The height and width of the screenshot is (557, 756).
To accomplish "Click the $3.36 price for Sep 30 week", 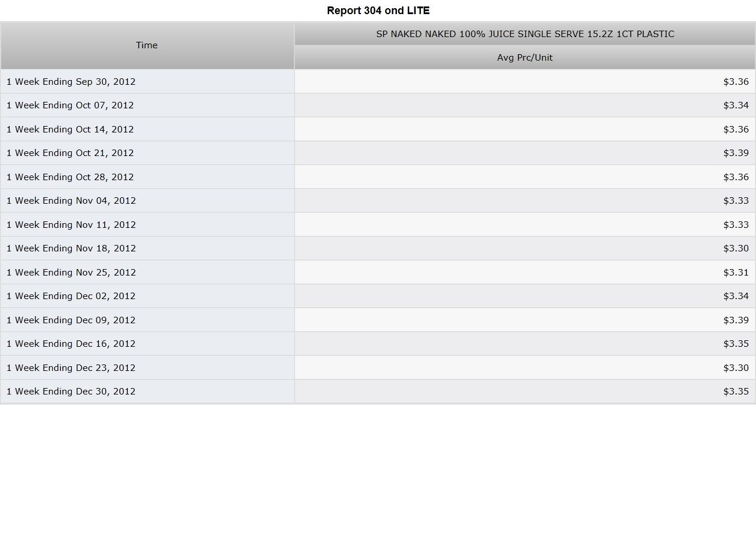I will [x=736, y=81].
